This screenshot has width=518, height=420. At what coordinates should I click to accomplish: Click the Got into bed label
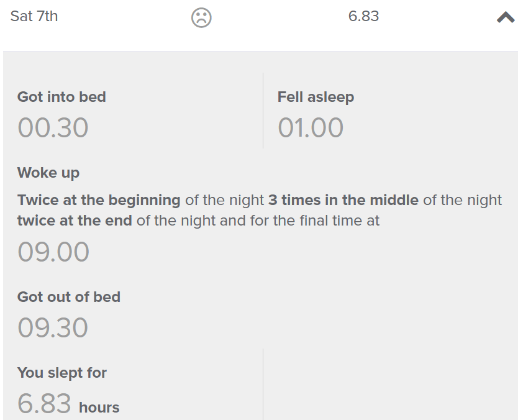pyautogui.click(x=61, y=97)
